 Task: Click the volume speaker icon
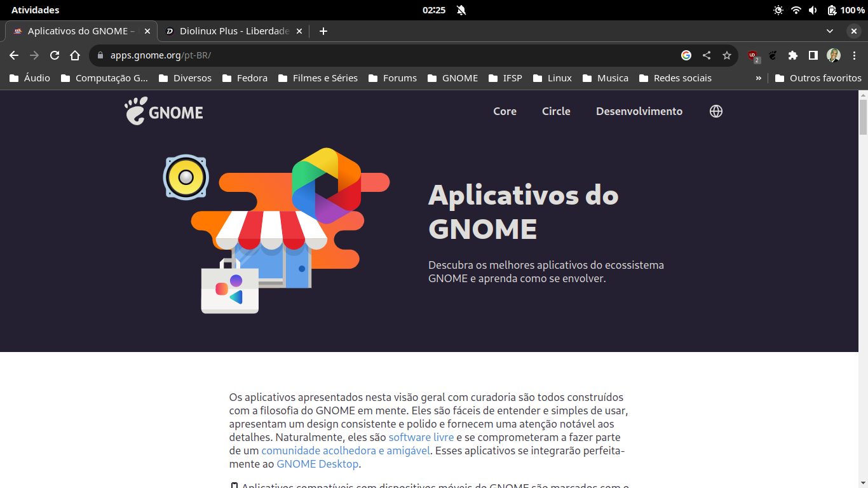click(x=813, y=10)
